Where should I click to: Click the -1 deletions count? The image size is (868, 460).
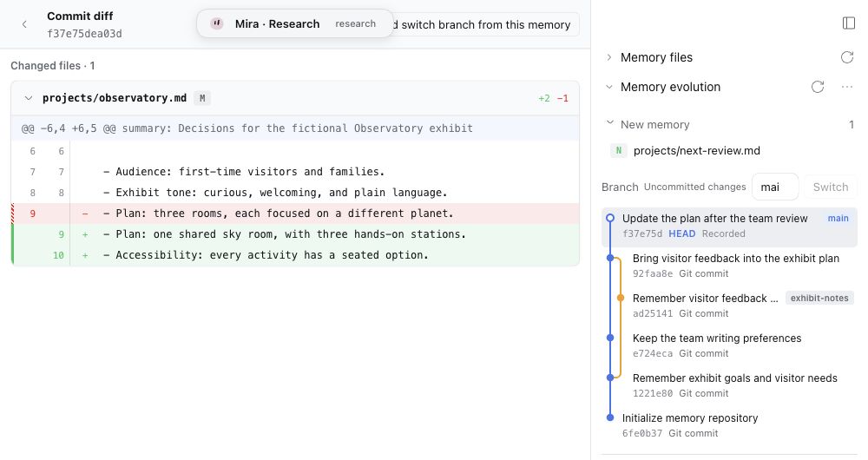[562, 98]
